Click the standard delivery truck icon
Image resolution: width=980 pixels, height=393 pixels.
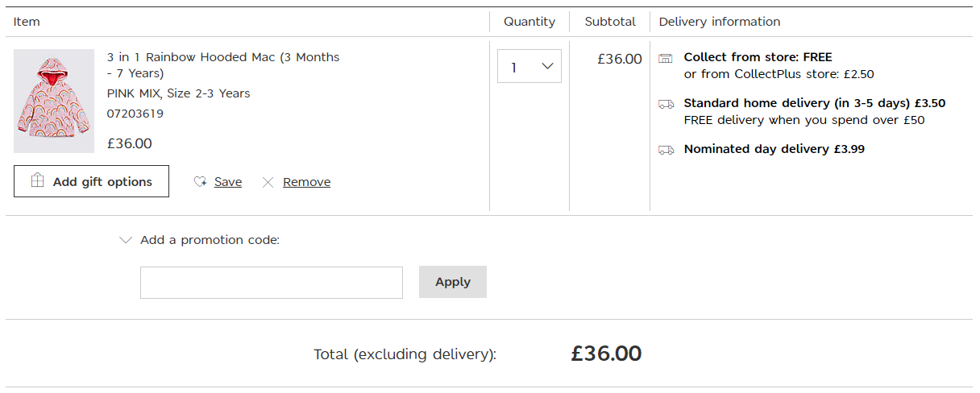click(x=666, y=104)
